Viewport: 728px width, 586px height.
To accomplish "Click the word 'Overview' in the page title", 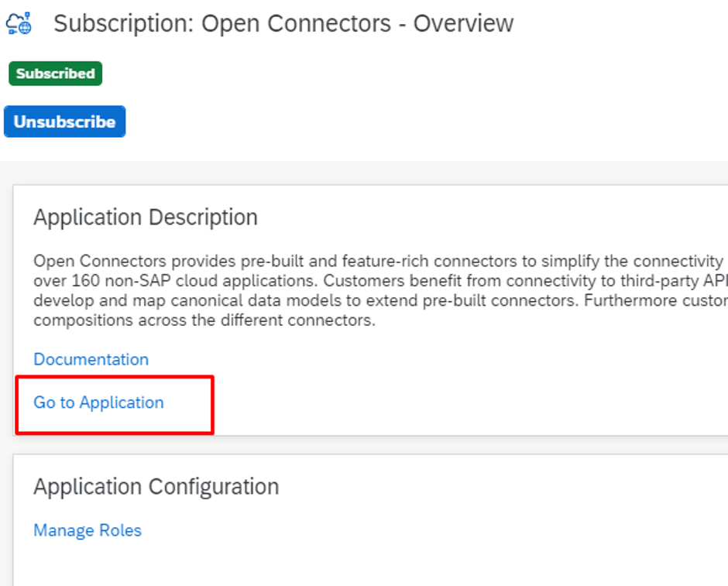I will [x=463, y=23].
